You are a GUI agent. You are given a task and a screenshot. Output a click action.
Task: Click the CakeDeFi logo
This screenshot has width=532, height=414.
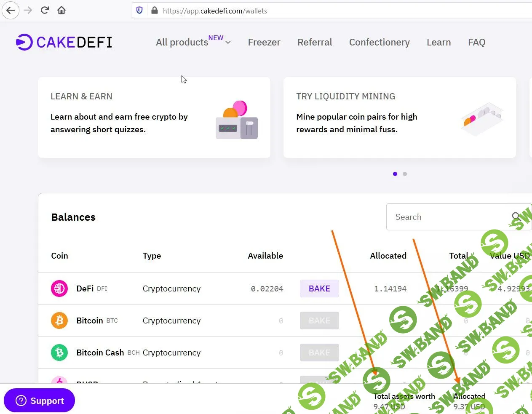64,42
